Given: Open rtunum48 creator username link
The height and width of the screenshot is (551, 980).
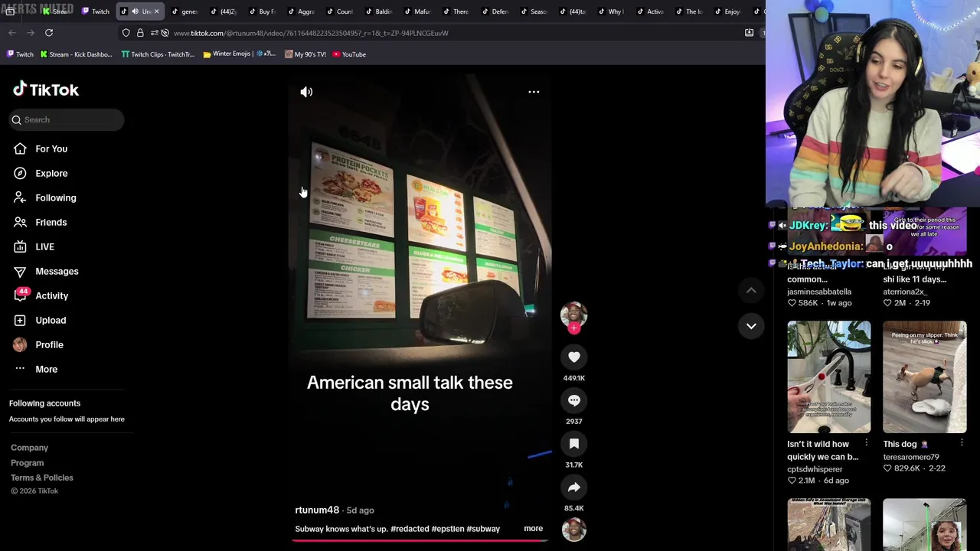Looking at the screenshot, I should point(317,510).
